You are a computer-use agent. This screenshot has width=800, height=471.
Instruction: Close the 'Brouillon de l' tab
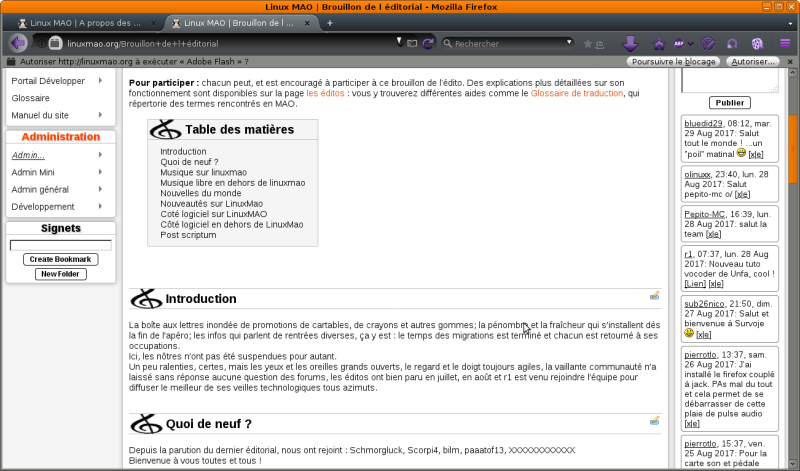point(307,23)
